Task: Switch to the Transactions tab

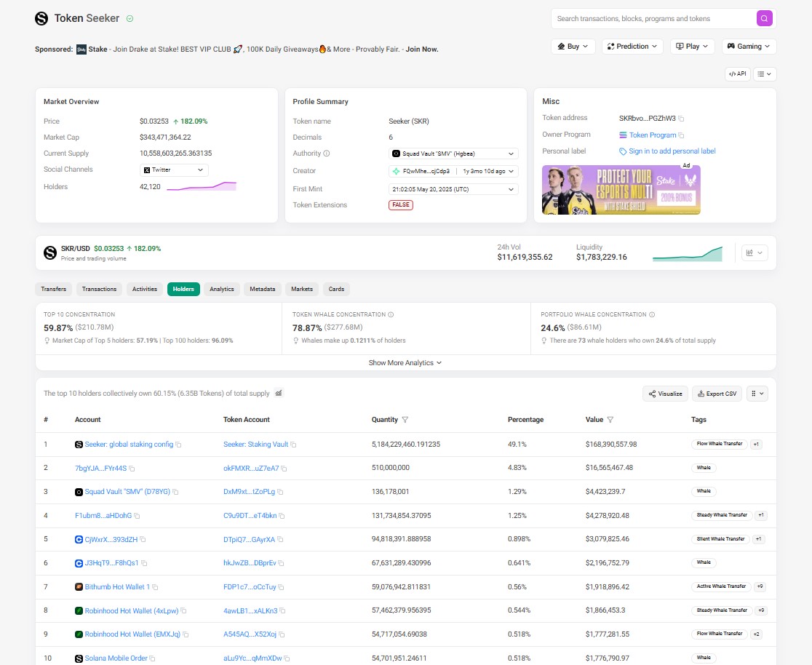Action: tap(99, 289)
